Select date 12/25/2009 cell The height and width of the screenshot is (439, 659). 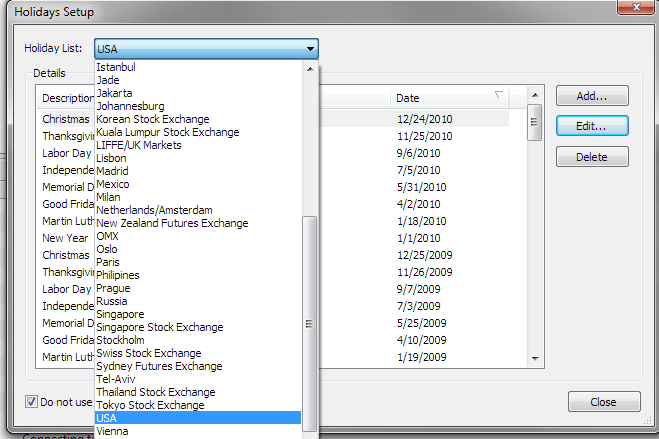tap(425, 255)
